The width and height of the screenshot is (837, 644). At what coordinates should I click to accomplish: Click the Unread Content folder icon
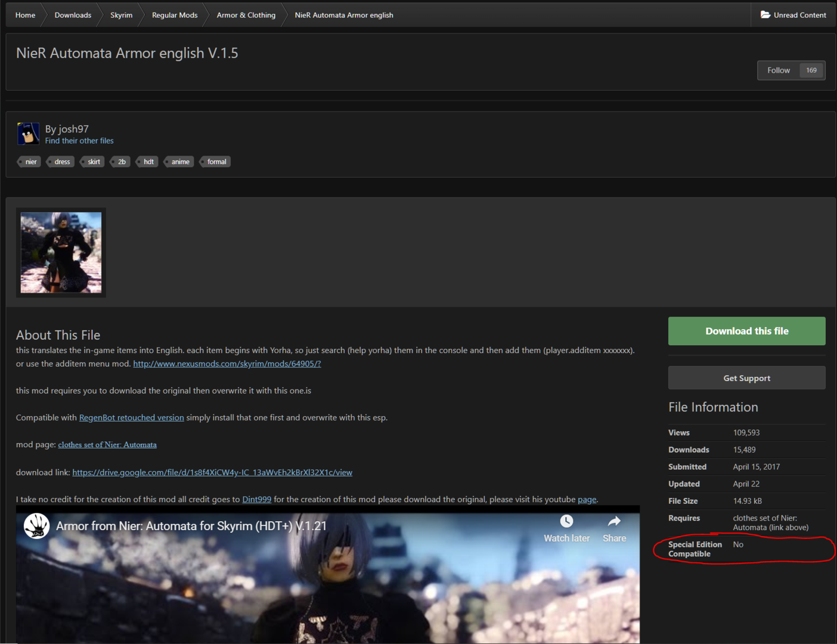tap(765, 15)
